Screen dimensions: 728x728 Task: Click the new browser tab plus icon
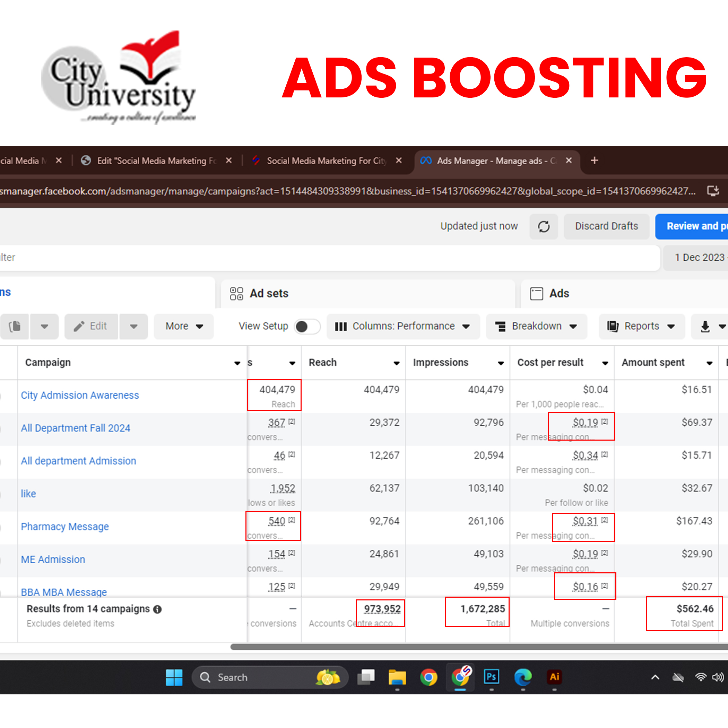tap(594, 161)
